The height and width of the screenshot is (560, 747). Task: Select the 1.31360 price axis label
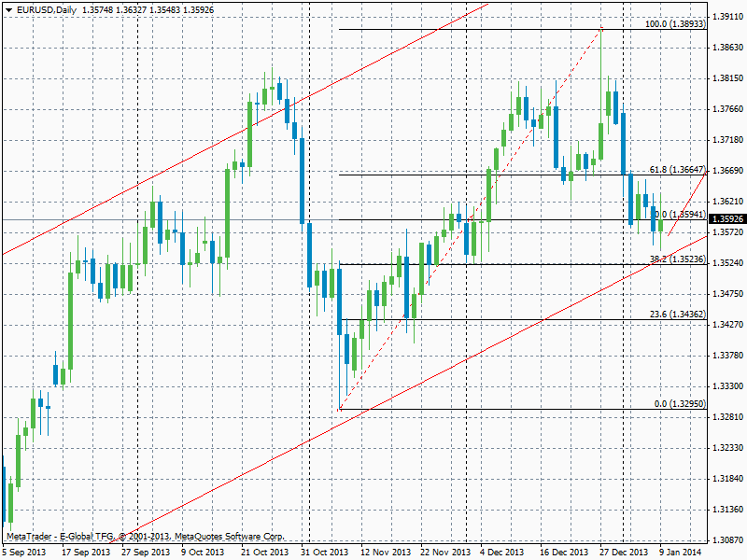(x=727, y=509)
